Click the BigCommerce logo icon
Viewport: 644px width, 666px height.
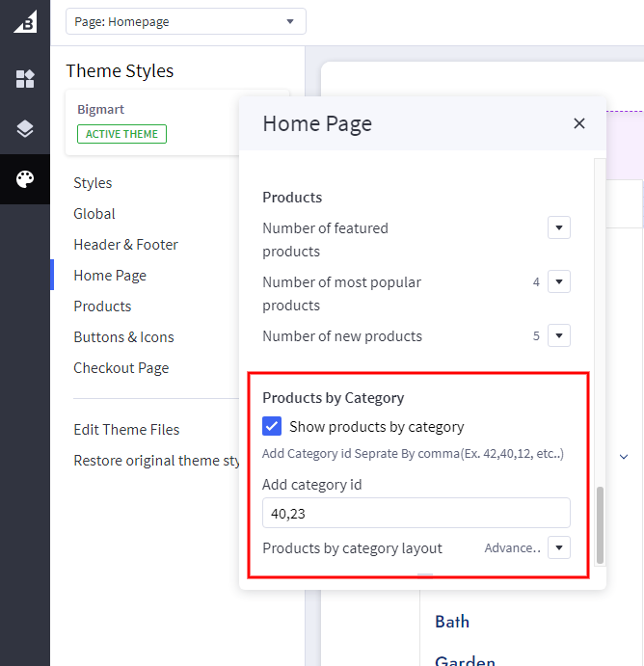25,21
